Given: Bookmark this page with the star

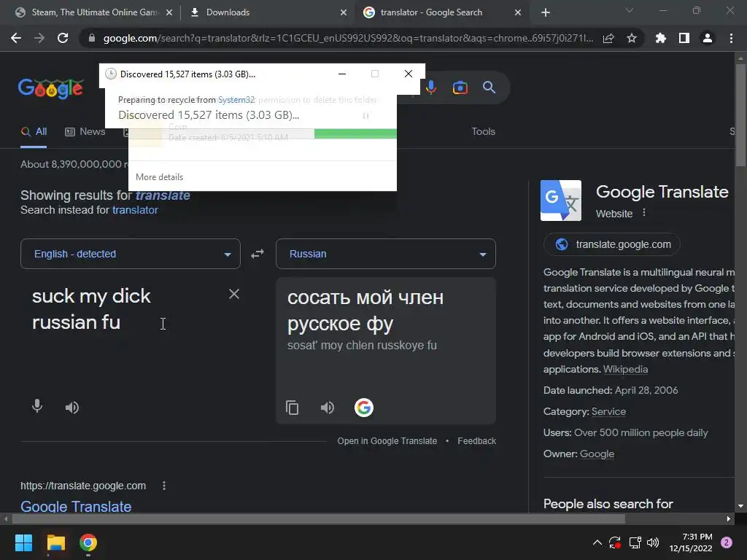Looking at the screenshot, I should (x=632, y=38).
